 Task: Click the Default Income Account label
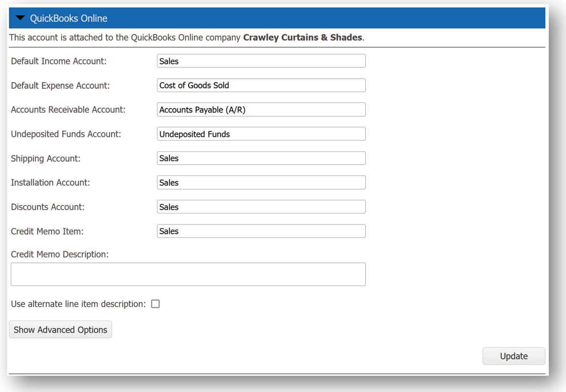pyautogui.click(x=59, y=61)
